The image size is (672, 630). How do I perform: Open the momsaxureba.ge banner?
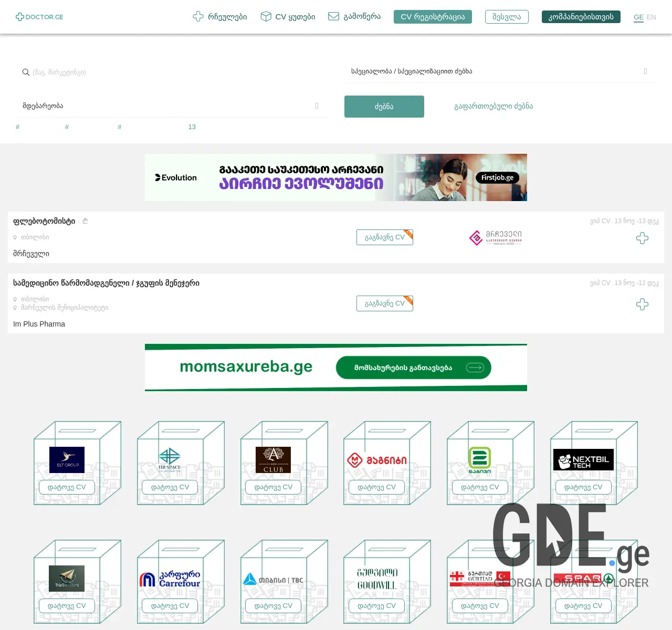(x=335, y=367)
